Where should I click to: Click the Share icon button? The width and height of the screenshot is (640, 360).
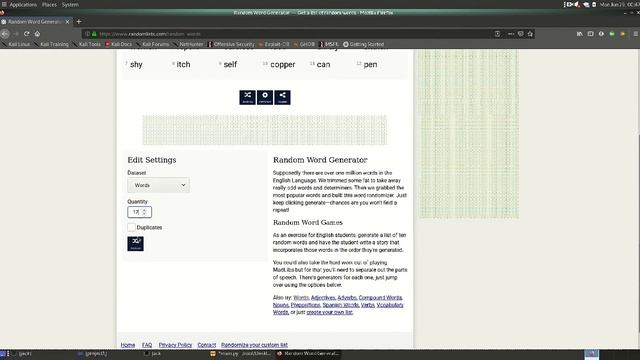point(282,98)
